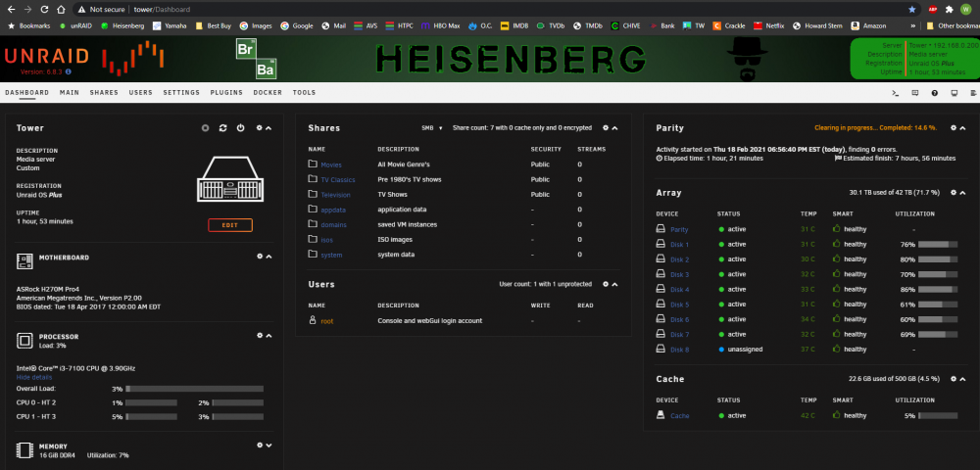Viewport: 980px width, 470px height.
Task: Open the Memory panel settings gear
Action: pyautogui.click(x=260, y=446)
